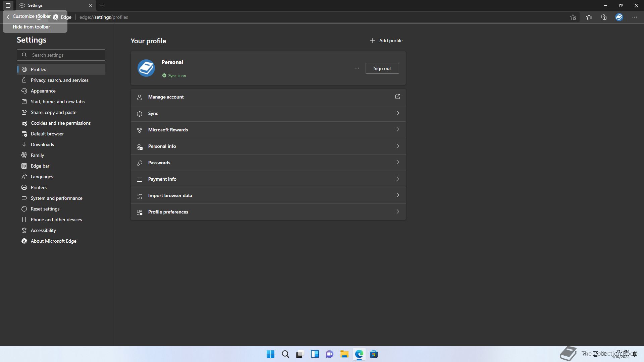Click the Printers icon
644x362 pixels.
pyautogui.click(x=24, y=187)
